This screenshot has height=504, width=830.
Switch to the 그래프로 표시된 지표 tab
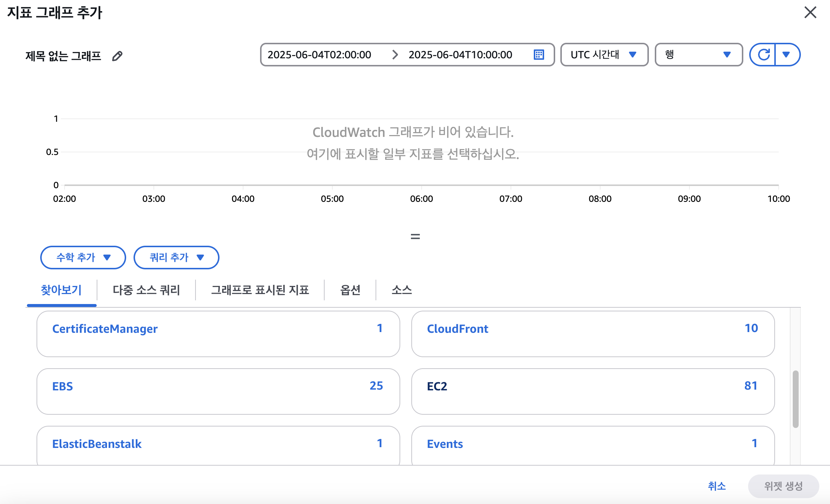[260, 290]
